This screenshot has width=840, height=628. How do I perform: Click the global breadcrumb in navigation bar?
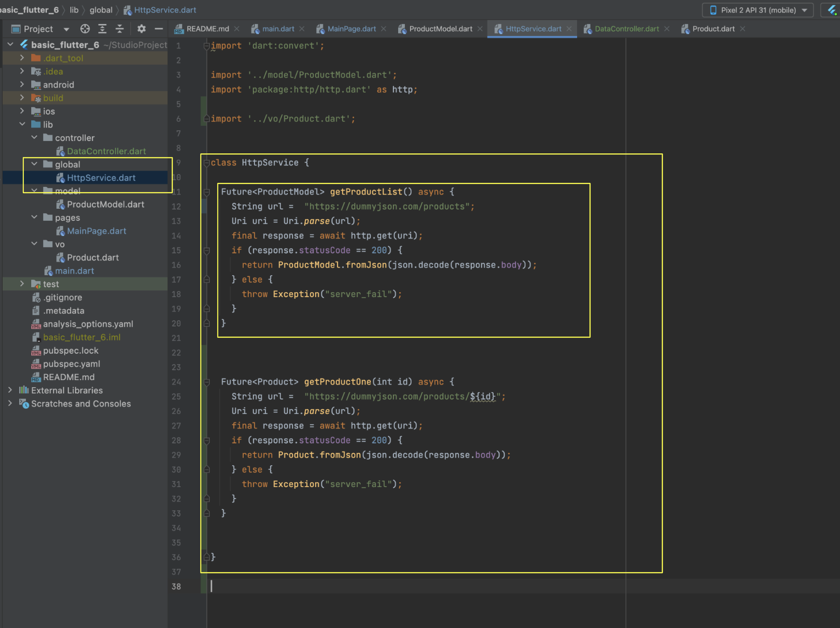(101, 10)
